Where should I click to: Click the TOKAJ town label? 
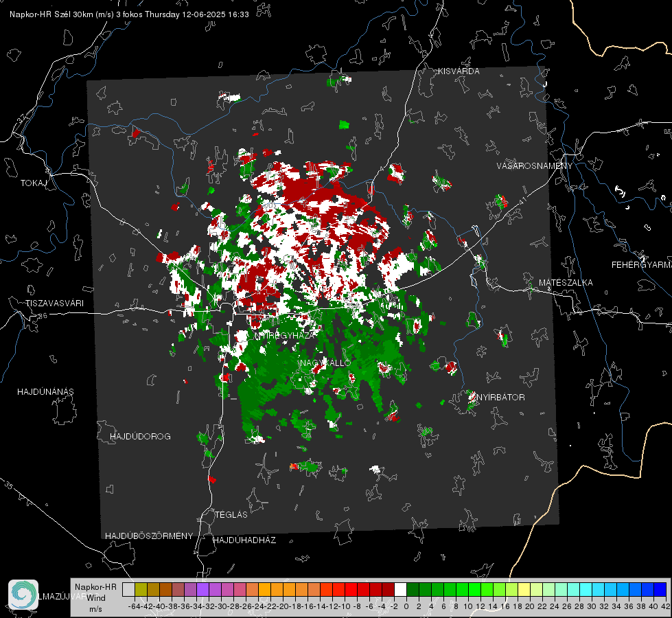point(34,183)
